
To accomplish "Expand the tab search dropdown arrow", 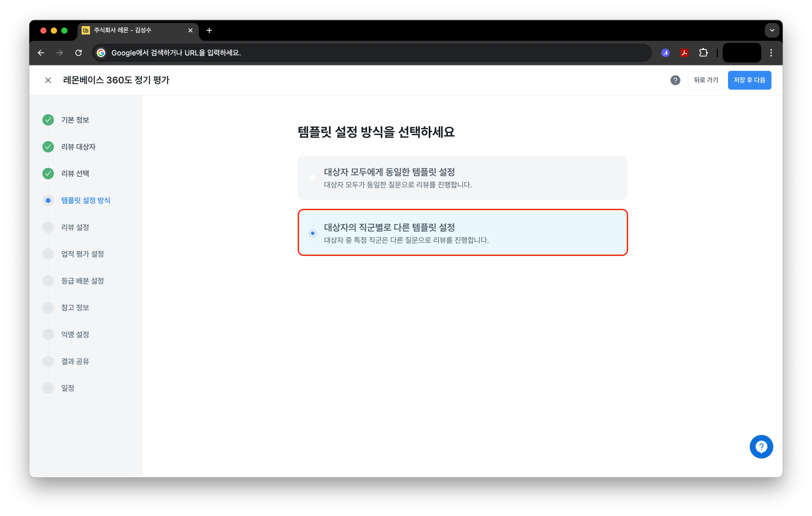I will (772, 30).
